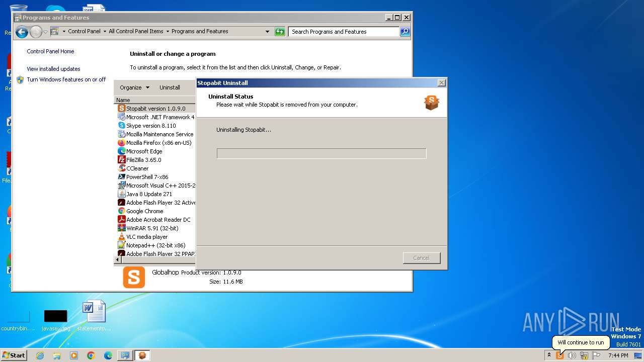Image resolution: width=644 pixels, height=362 pixels.
Task: Open the statementp Word document on desktop
Action: [94, 316]
